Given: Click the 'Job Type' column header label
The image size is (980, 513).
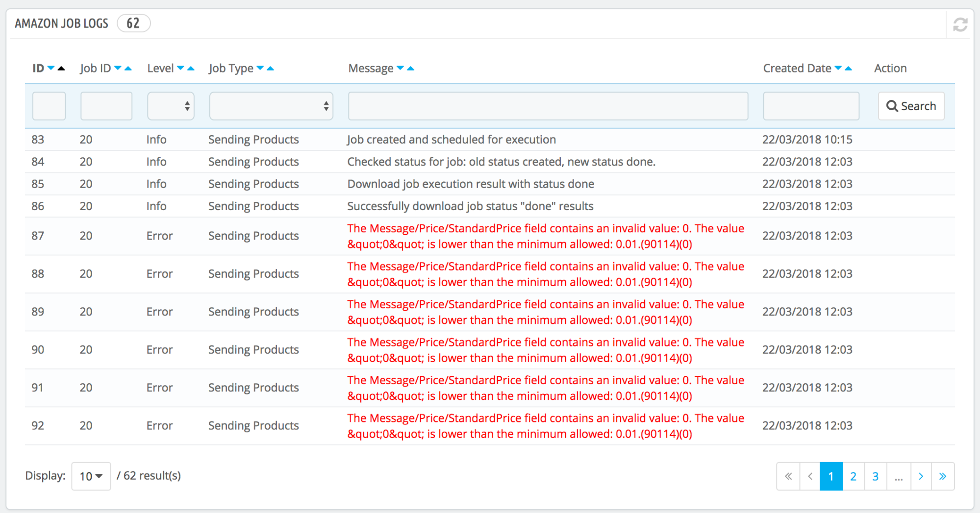Looking at the screenshot, I should coord(231,68).
